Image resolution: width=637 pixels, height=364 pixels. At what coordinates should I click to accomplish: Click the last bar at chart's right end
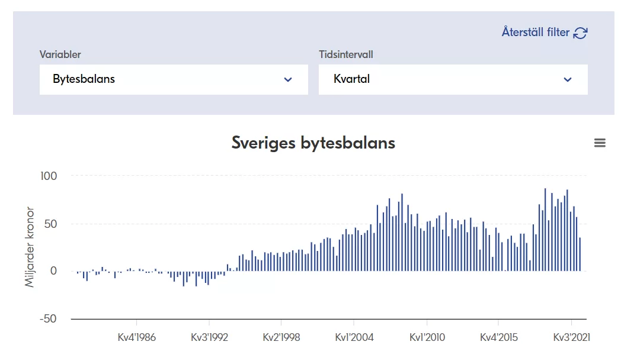tap(580, 255)
